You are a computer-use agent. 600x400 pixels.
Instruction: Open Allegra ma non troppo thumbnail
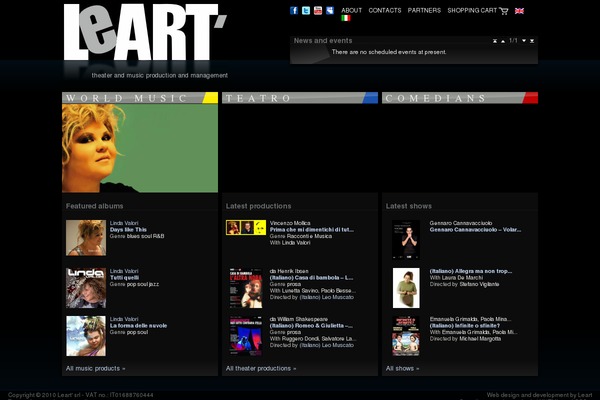click(x=406, y=288)
